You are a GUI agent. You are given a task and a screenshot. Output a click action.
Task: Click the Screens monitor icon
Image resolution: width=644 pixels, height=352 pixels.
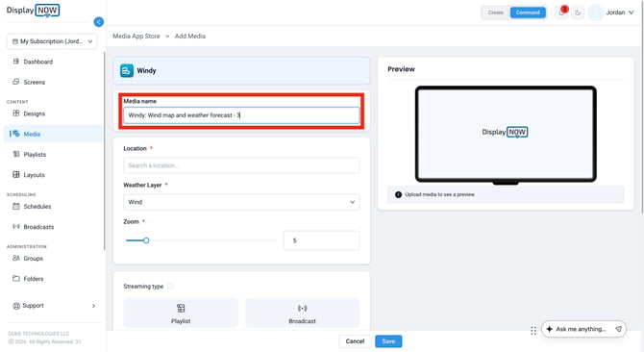click(16, 82)
